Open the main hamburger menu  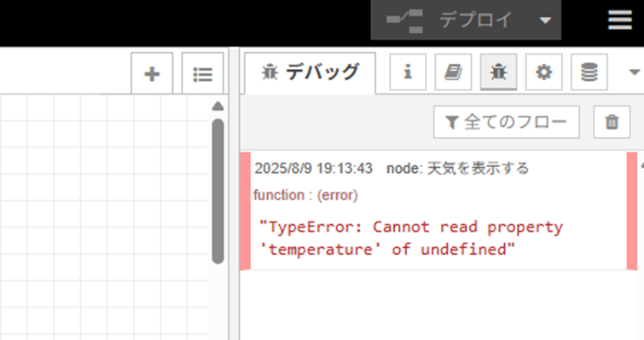[620, 20]
